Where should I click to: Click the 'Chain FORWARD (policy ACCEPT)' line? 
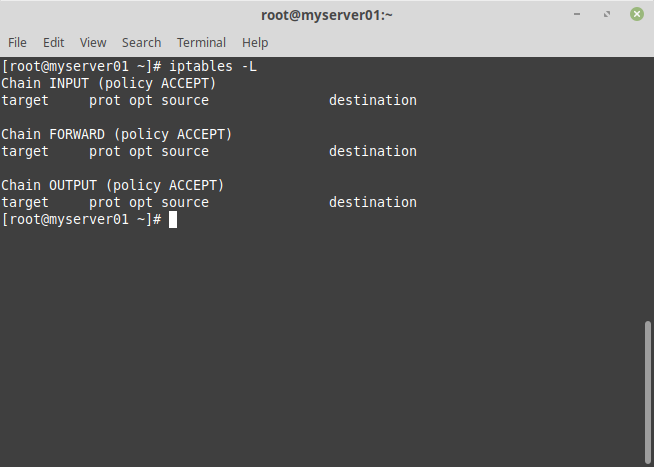(x=117, y=134)
